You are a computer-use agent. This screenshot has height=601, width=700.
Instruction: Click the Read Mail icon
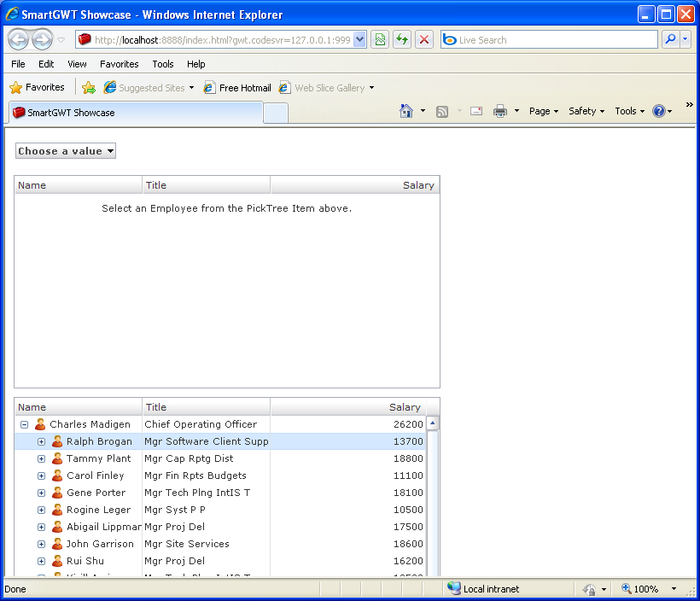(476, 111)
